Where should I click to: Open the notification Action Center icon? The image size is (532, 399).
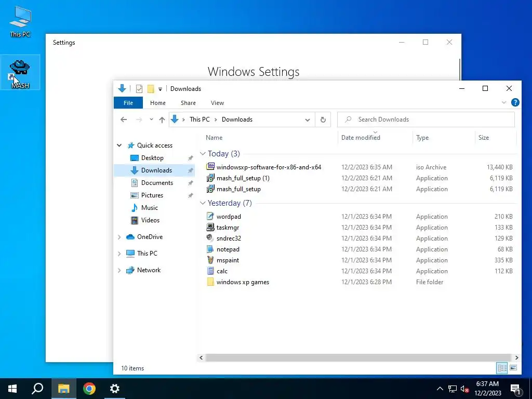point(516,389)
